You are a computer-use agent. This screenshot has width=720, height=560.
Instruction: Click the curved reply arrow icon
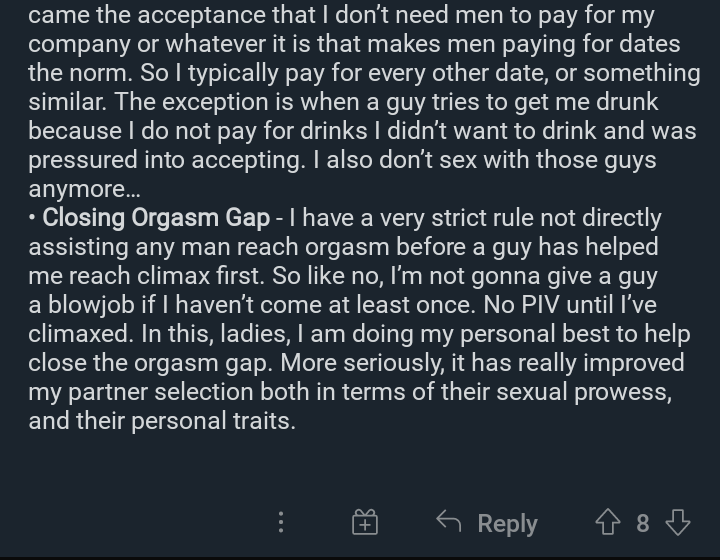[x=449, y=522]
